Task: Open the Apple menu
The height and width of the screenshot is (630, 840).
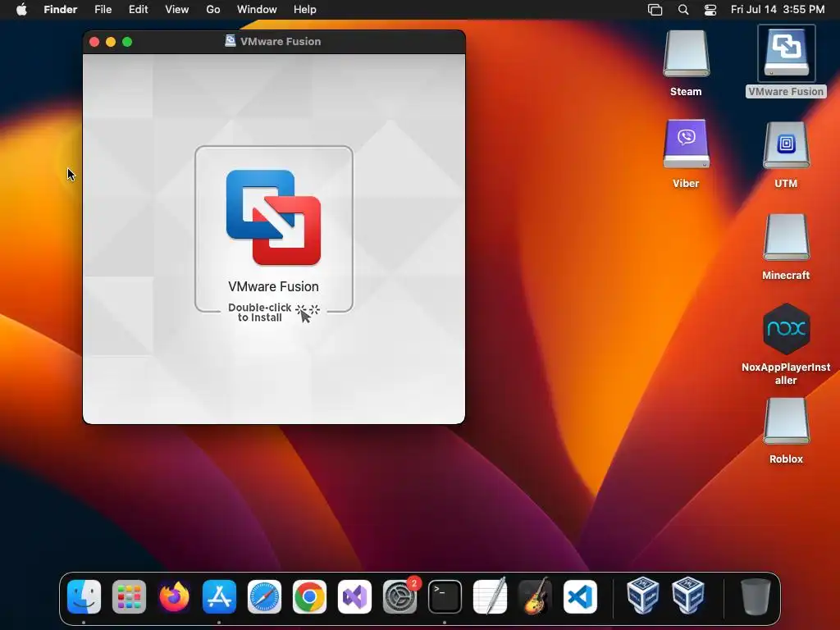Action: pyautogui.click(x=21, y=10)
